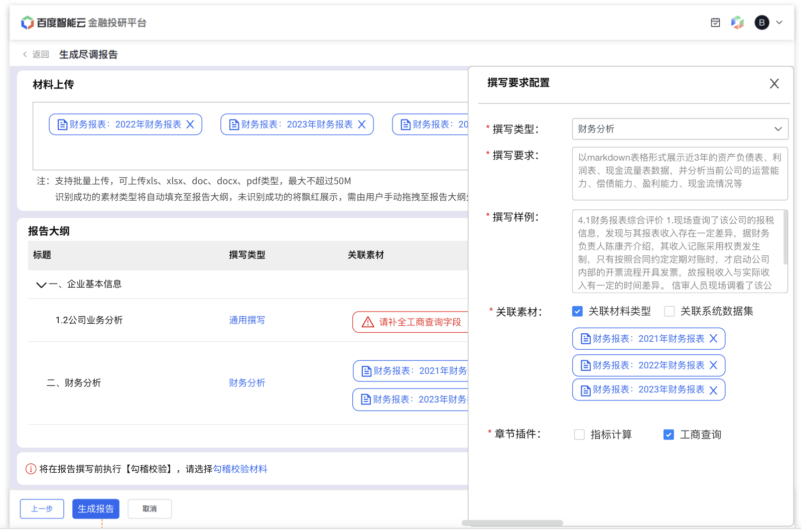Select 1.2公司业务分析 outline row
The width and height of the screenshot is (801, 532).
248,320
